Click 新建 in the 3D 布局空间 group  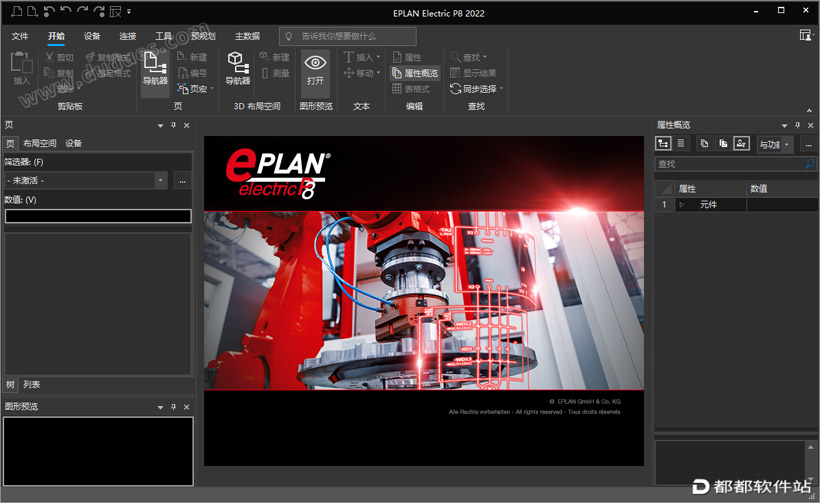coord(275,57)
